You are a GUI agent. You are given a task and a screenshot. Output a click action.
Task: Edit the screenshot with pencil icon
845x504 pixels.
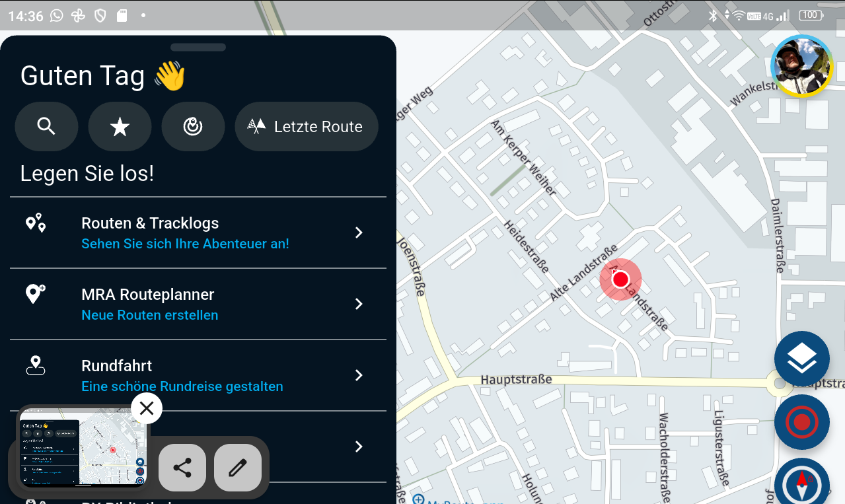(x=237, y=468)
